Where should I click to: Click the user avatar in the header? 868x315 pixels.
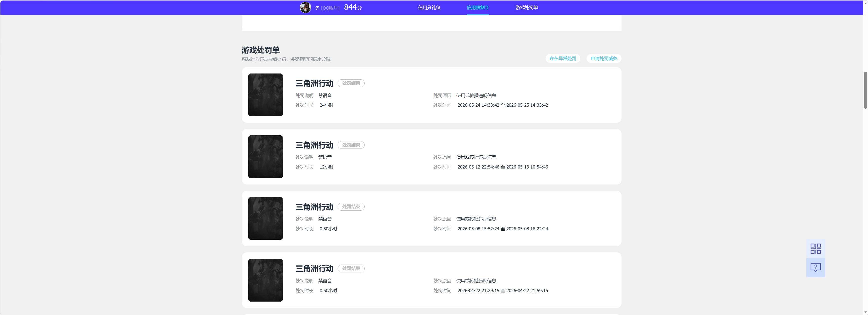point(305,7)
